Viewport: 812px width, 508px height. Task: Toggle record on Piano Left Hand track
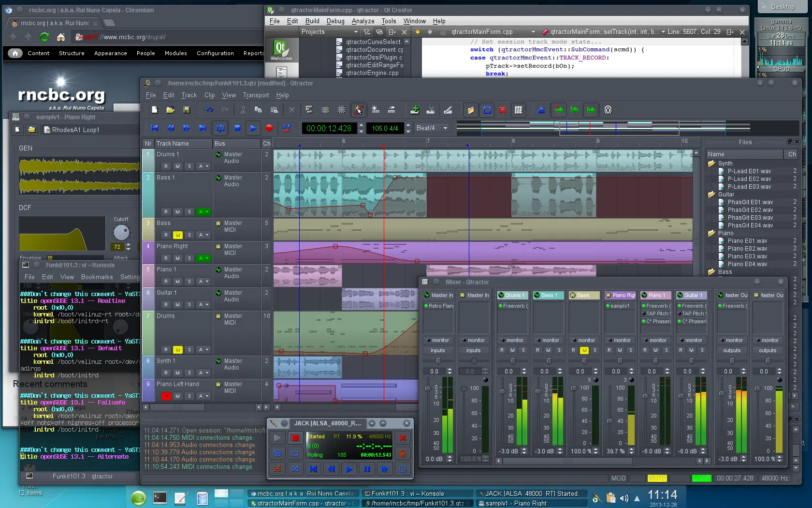click(166, 396)
